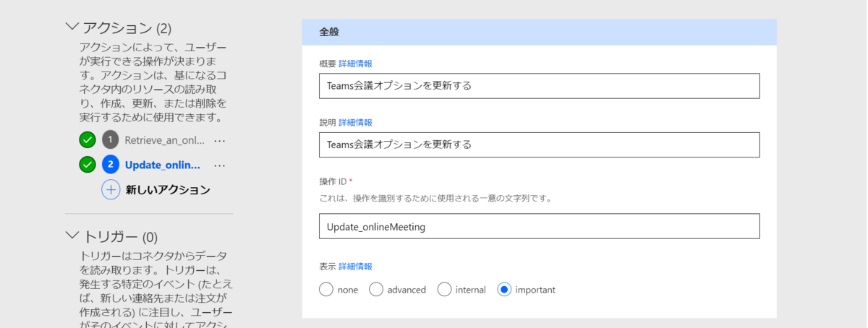This screenshot has height=328, width=868.
Task: Open 詳細情報 link next to 説明
Action: point(355,123)
